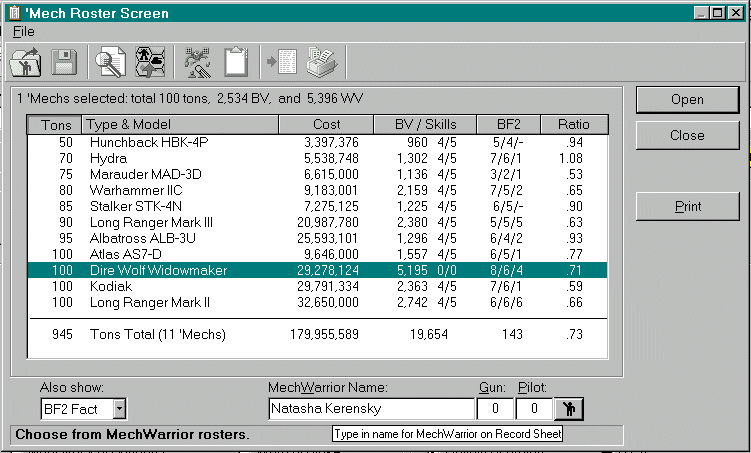Image resolution: width=751 pixels, height=453 pixels.
Task: Click the 2,159 BV value
Action: (412, 190)
